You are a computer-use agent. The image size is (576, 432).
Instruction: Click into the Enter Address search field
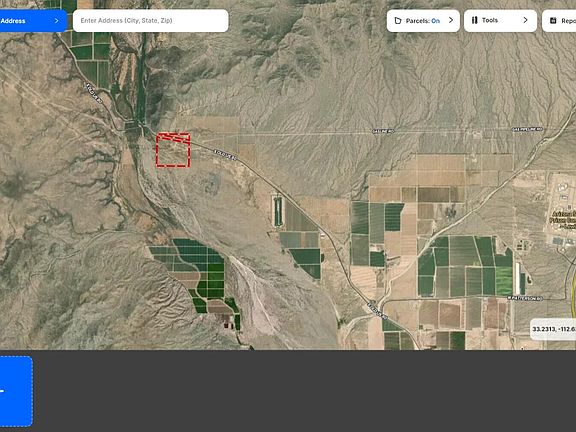[x=151, y=21]
